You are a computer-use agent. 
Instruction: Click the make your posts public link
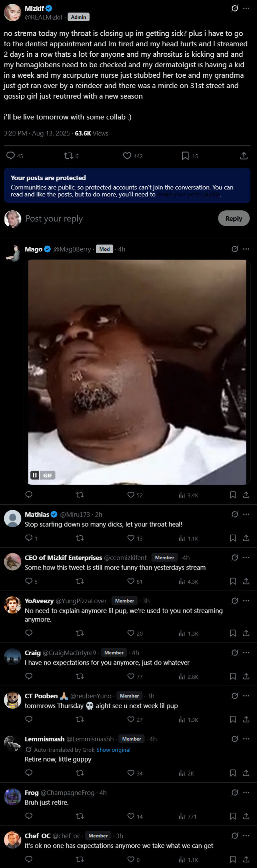click(188, 194)
